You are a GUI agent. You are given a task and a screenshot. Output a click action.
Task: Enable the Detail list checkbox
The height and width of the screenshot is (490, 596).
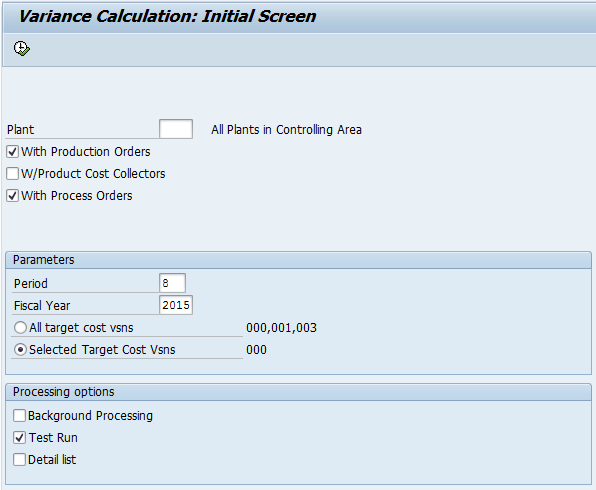pos(19,460)
